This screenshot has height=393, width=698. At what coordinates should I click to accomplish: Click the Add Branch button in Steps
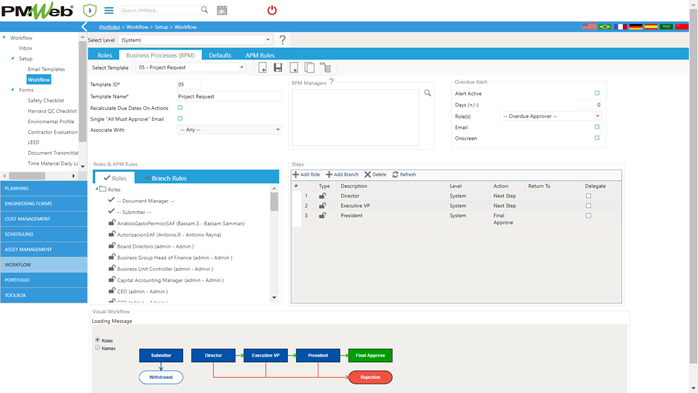(342, 174)
